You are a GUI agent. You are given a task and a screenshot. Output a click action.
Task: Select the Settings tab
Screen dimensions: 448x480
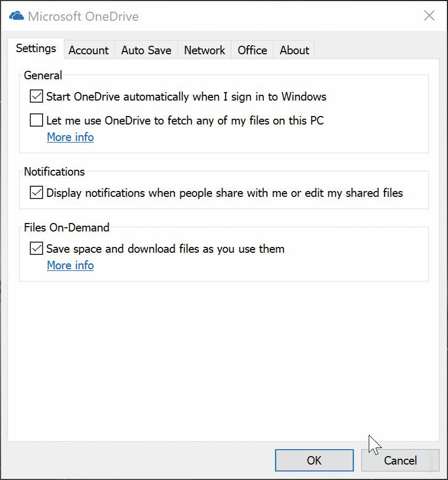click(36, 48)
